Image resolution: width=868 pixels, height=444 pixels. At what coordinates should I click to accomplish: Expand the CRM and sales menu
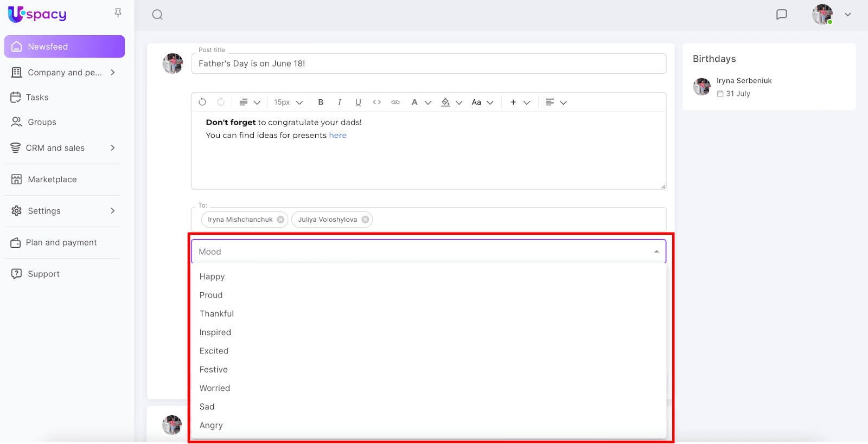113,148
